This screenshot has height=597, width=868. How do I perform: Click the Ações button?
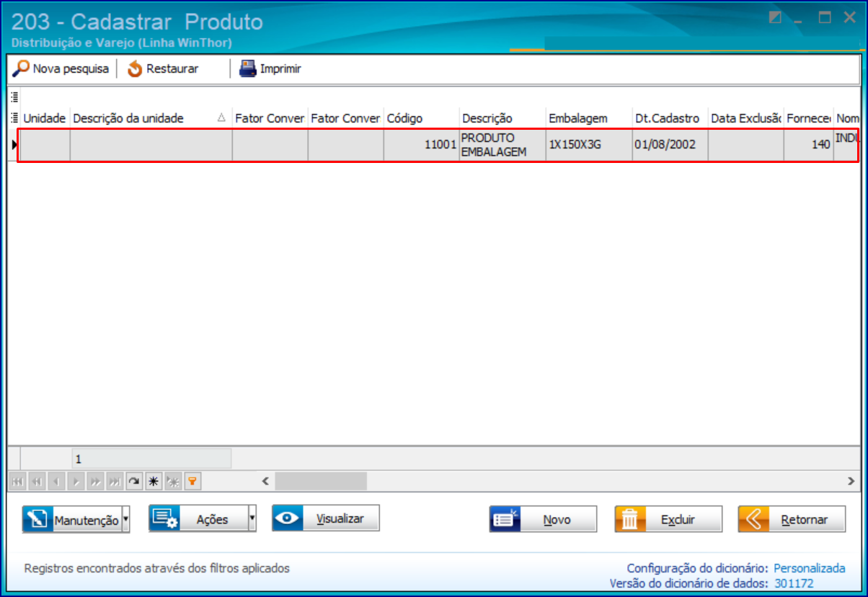198,519
